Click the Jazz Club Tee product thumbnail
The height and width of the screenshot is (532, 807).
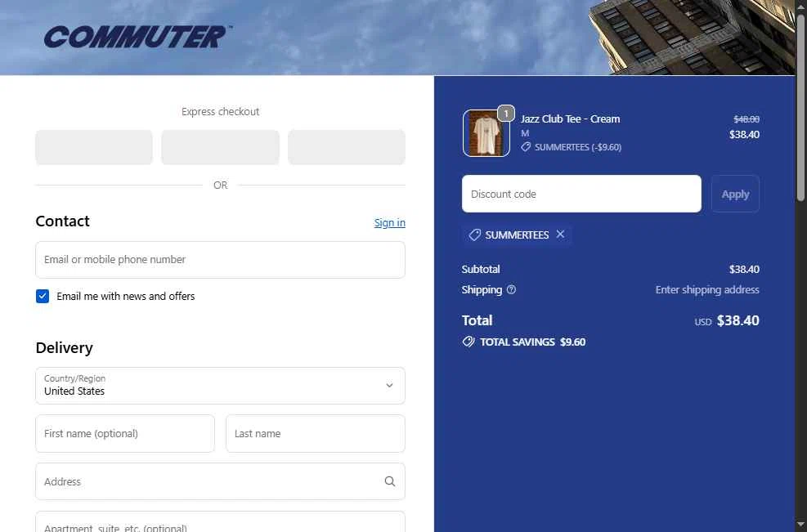pyautogui.click(x=486, y=133)
